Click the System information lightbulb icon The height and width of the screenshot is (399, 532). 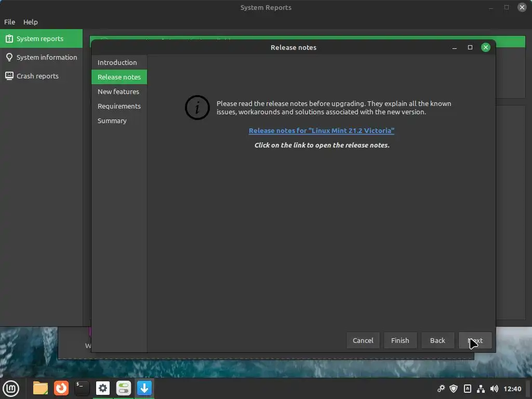coord(9,57)
